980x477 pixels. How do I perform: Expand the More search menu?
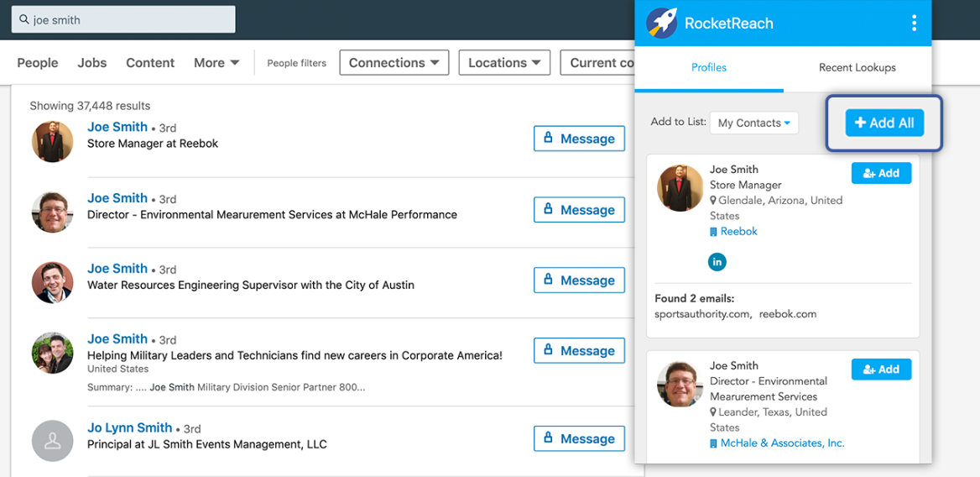216,63
